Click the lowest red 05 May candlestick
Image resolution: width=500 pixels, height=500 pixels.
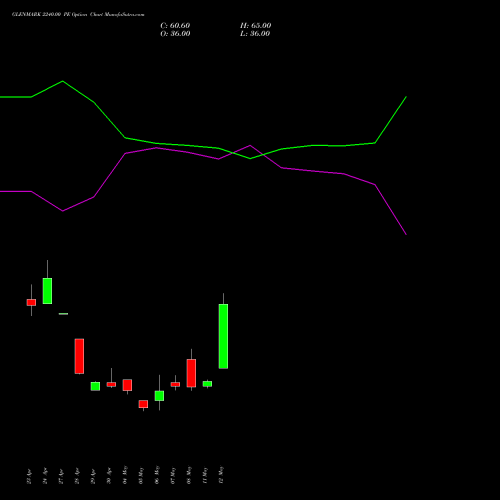click(143, 404)
